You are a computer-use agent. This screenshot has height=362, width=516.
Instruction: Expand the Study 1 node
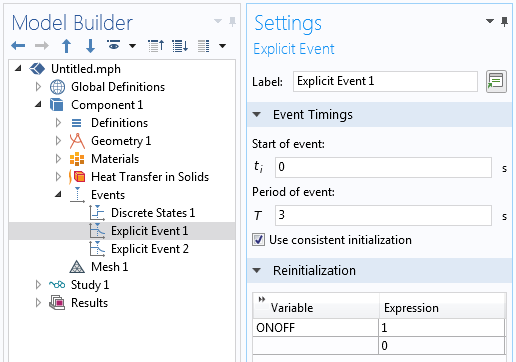click(38, 285)
